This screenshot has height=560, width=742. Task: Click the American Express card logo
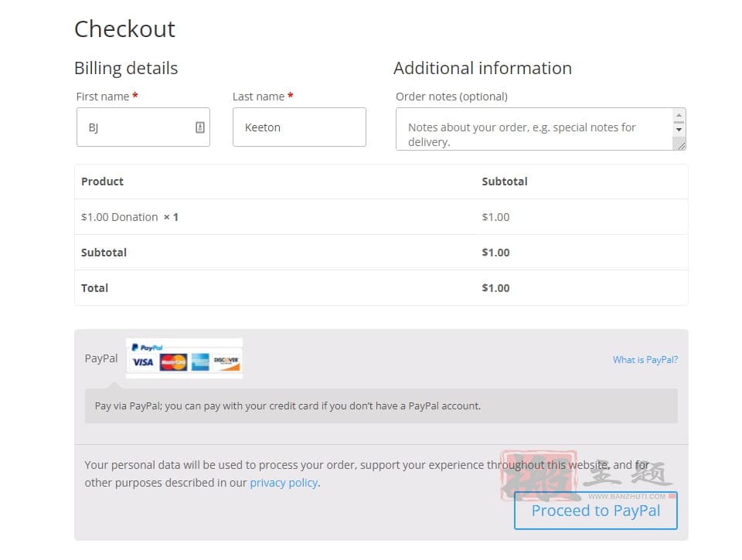click(200, 362)
